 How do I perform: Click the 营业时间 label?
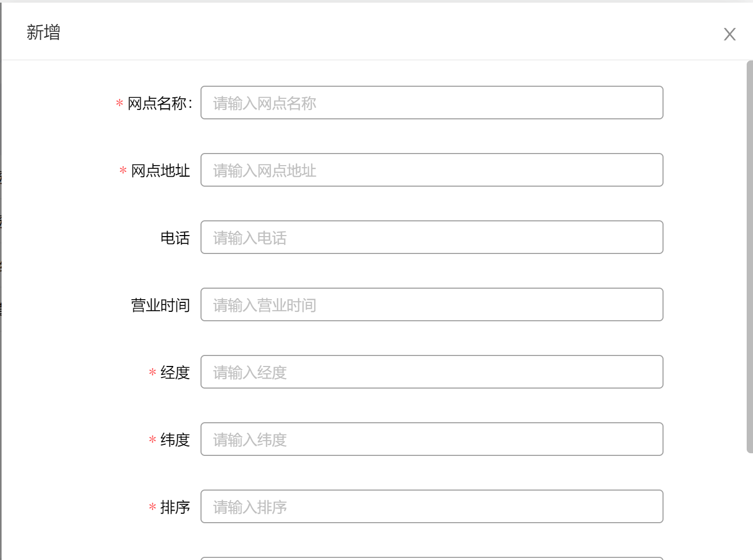click(x=160, y=305)
